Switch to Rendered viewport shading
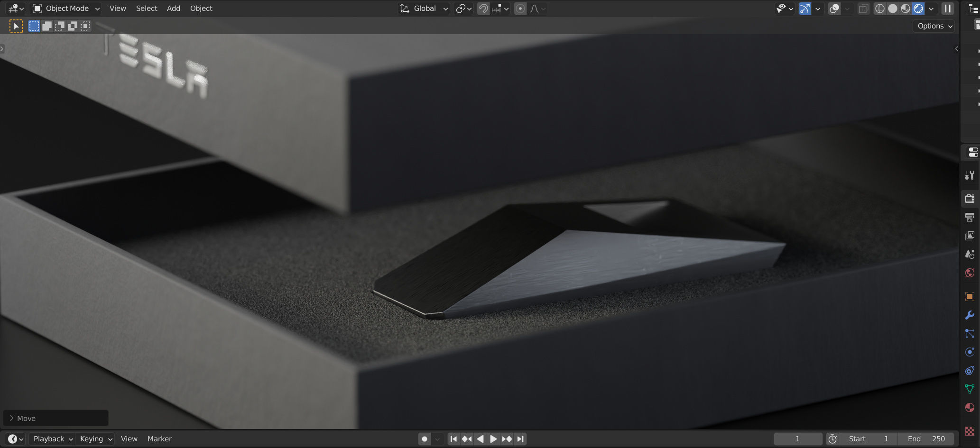980x448 pixels. [x=918, y=9]
